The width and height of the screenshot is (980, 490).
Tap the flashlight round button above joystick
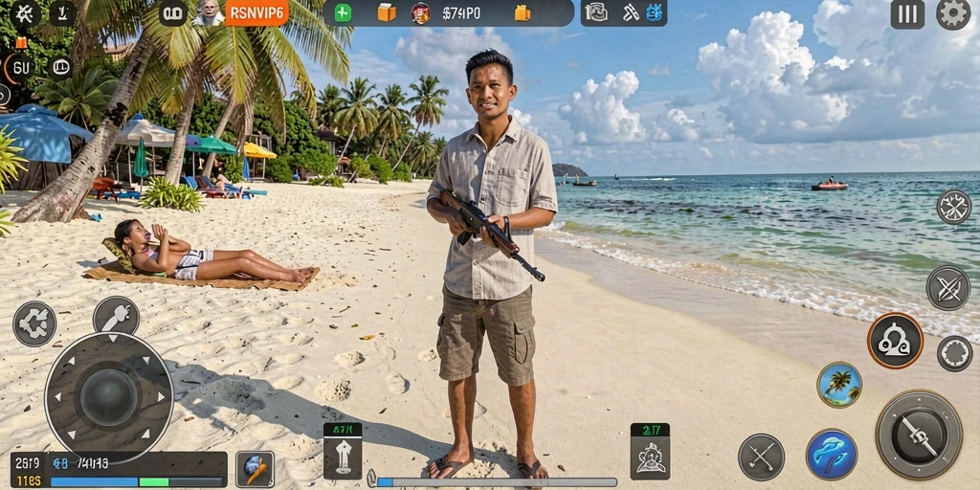tap(116, 318)
